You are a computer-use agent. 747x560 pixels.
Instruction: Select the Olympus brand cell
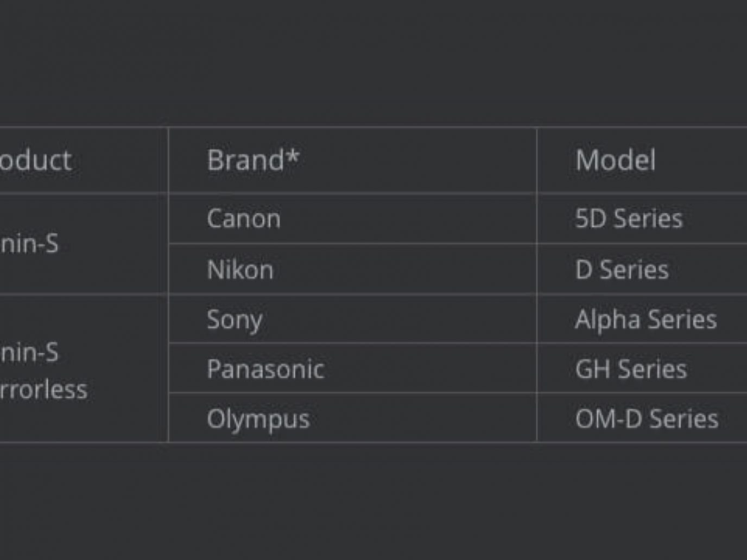click(x=258, y=419)
